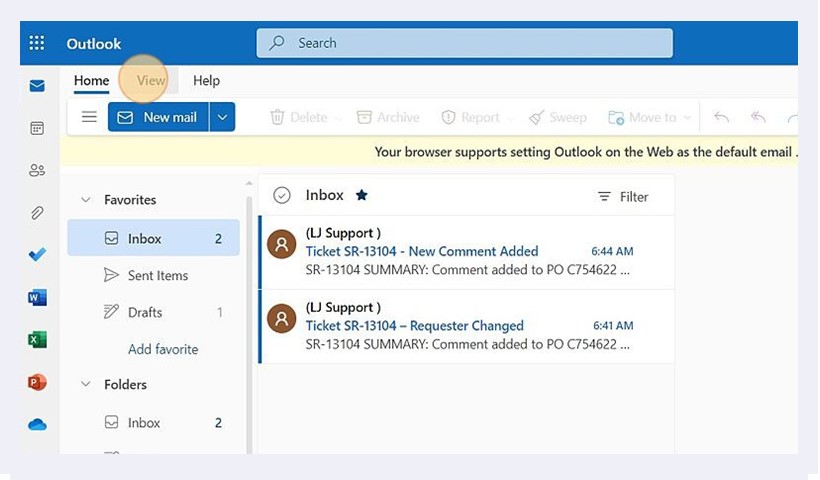
Task: Open the Mail module in sidebar
Action: (x=37, y=86)
